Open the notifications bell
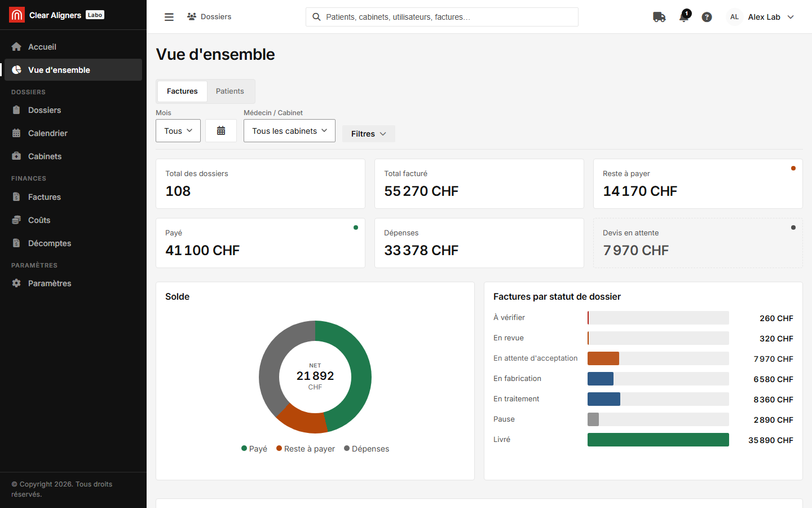Image resolution: width=812 pixels, height=508 pixels. pos(684,16)
